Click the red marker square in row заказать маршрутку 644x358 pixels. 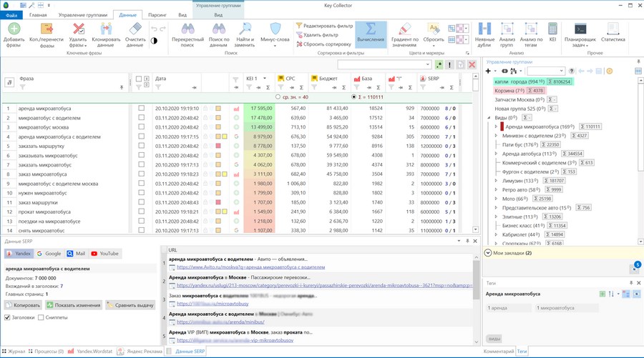coord(218,146)
